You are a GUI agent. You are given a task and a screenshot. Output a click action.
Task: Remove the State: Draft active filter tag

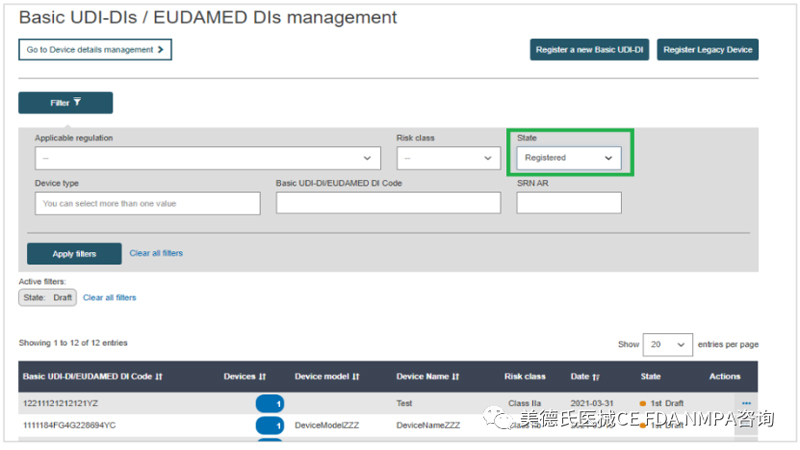47,298
